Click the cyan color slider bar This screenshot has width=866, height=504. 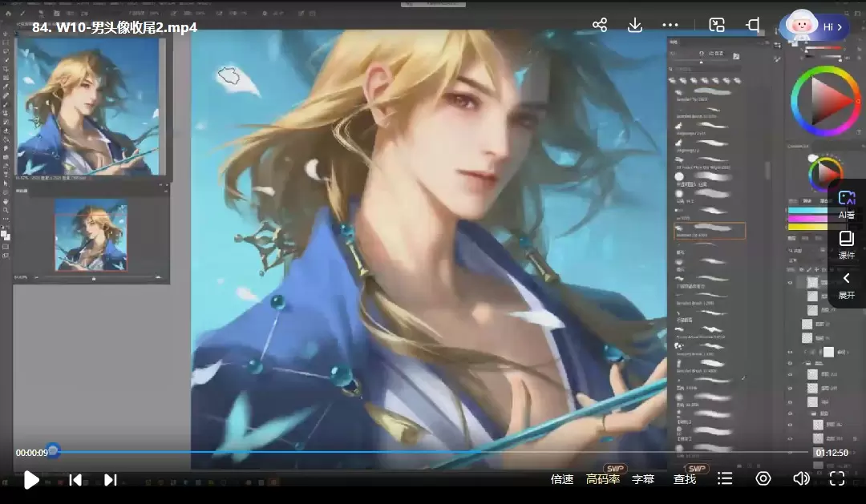(x=807, y=210)
